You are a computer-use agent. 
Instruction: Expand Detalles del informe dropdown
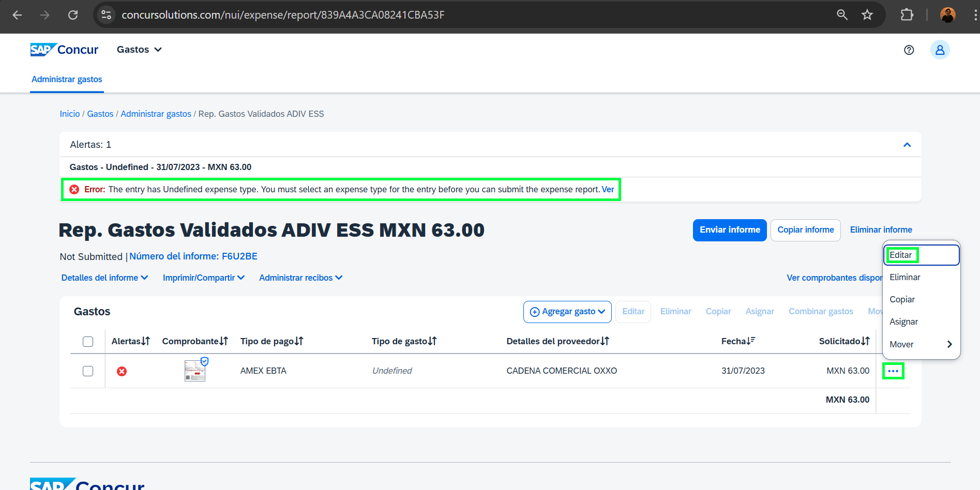104,278
